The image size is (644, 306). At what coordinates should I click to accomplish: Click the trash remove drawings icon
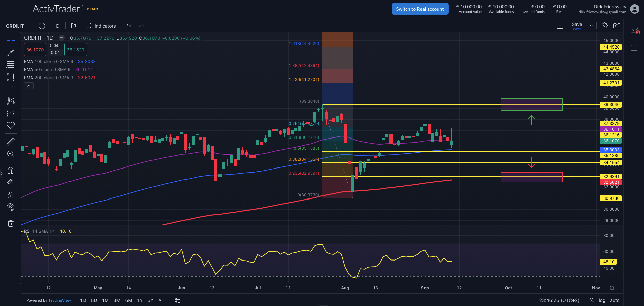pos(11,223)
